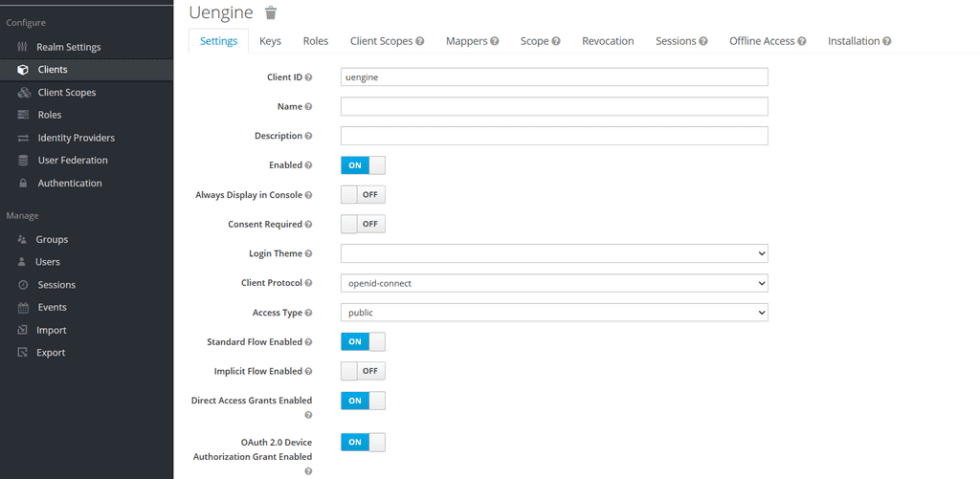Disable the Enabled toggle switch
The width and height of the screenshot is (980, 479).
coord(363,165)
